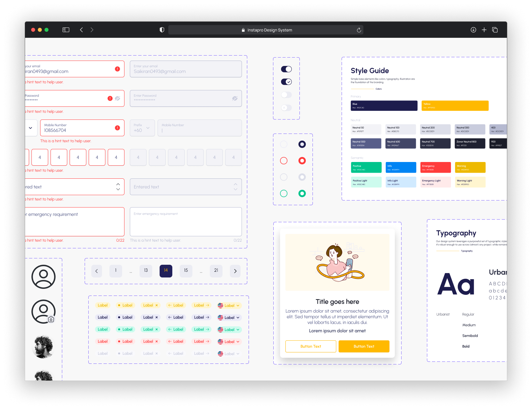Turn off the top dark toggle switch
532x409 pixels.
286,69
